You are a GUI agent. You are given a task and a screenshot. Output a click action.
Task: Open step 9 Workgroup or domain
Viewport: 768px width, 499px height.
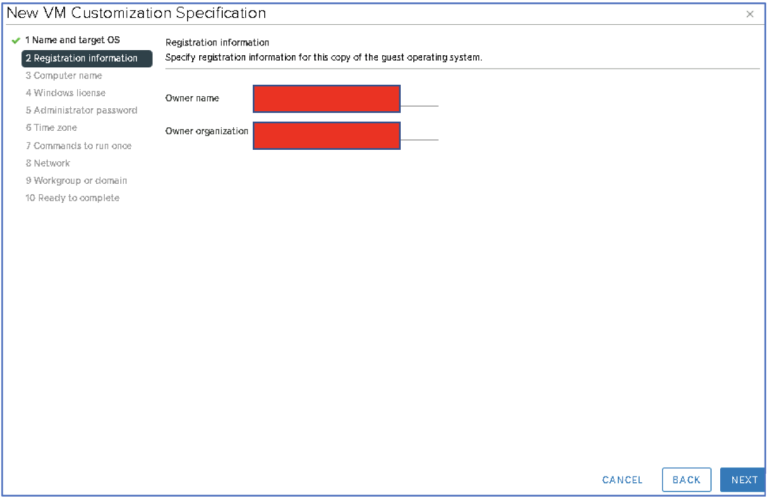[76, 181]
